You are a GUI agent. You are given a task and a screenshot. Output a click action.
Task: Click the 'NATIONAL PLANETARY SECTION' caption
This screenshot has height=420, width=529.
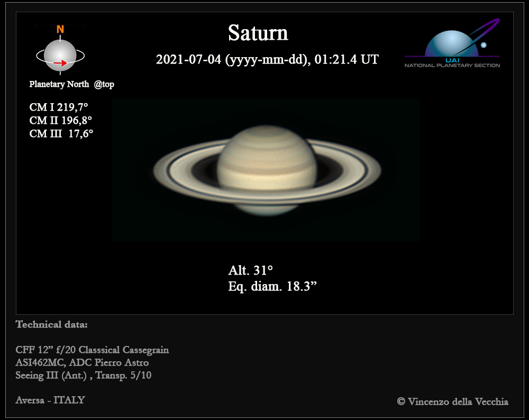pyautogui.click(x=452, y=66)
